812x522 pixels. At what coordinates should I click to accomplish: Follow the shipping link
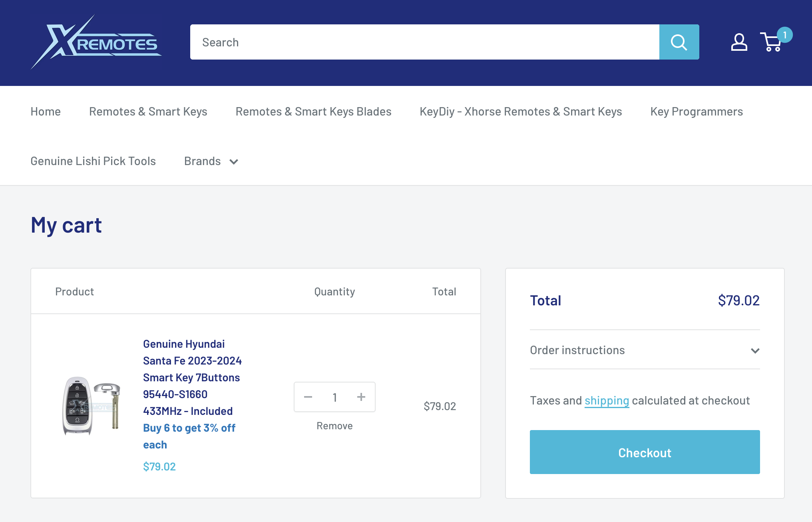coord(607,400)
